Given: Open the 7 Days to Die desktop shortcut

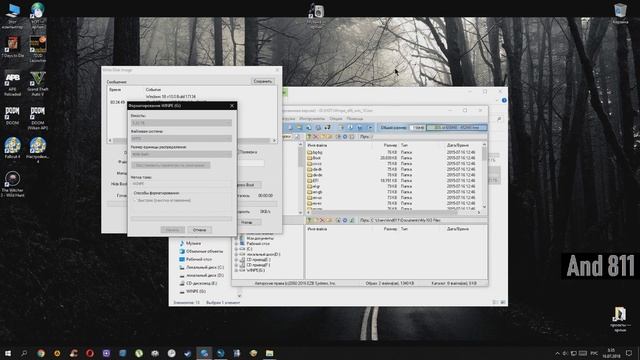Looking at the screenshot, I should tap(12, 47).
